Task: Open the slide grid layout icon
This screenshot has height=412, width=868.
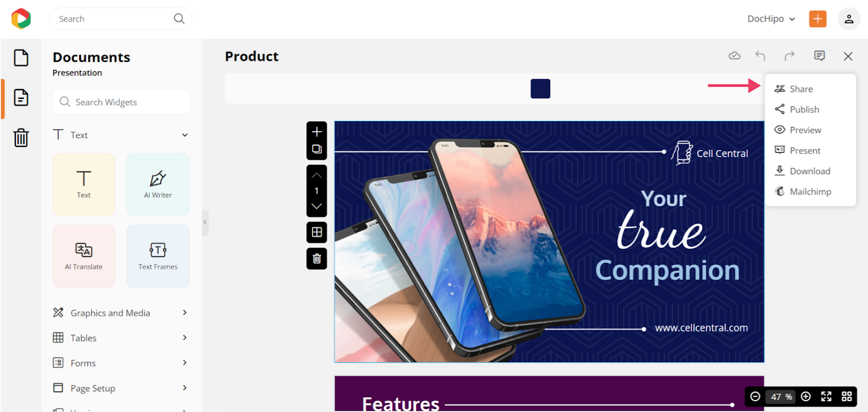Action: (317, 233)
